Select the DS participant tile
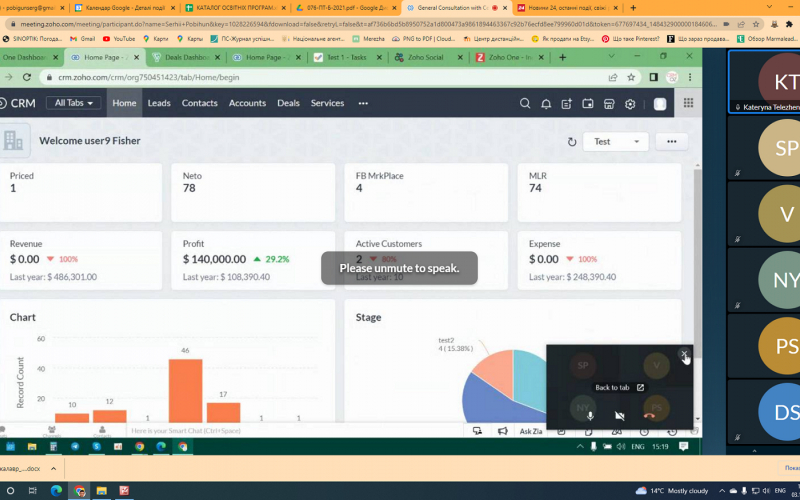This screenshot has width=800, height=500. pyautogui.click(x=764, y=412)
